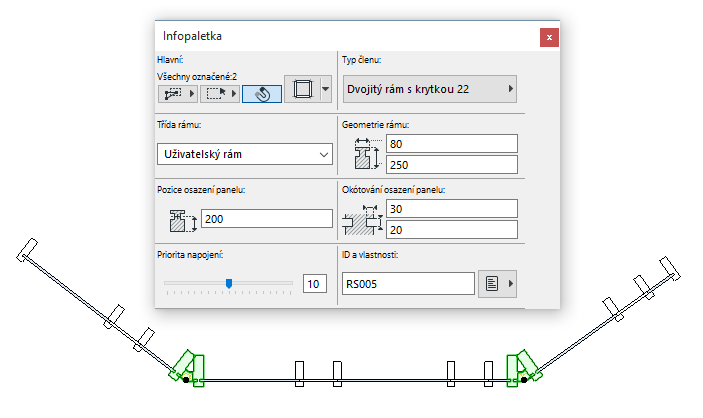The image size is (703, 418).
Task: Expand the Třída rámu combo box
Action: [245, 154]
